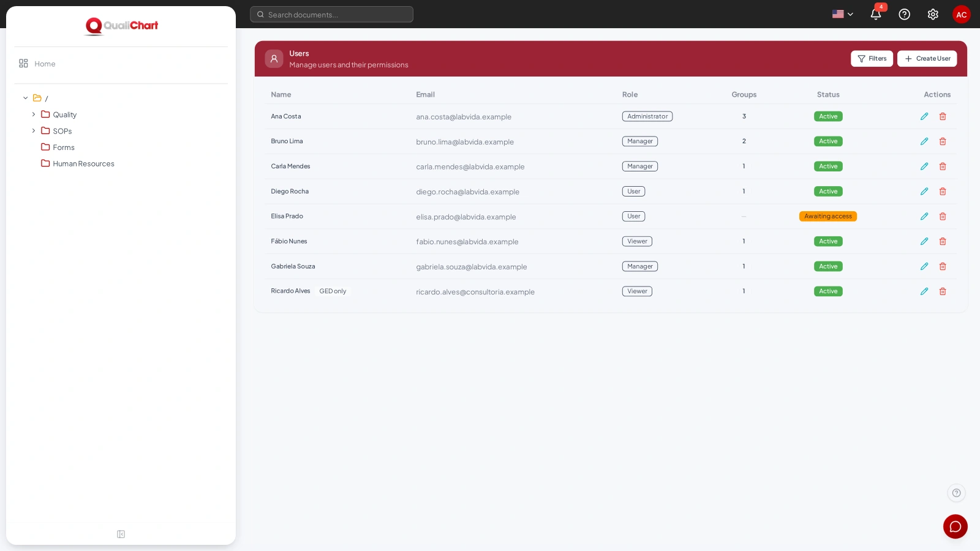Viewport: 980px width, 551px height.
Task: Edit user Fábio Nunes
Action: click(924, 241)
